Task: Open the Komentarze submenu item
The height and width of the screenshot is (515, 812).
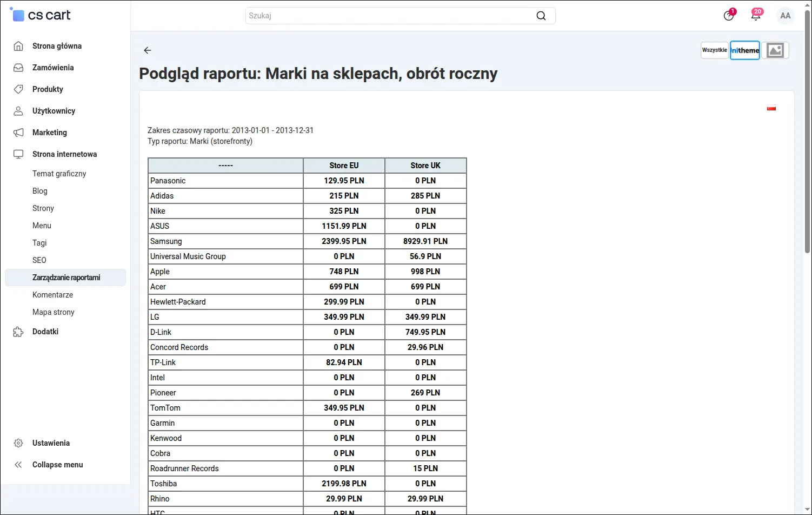Action: [52, 295]
